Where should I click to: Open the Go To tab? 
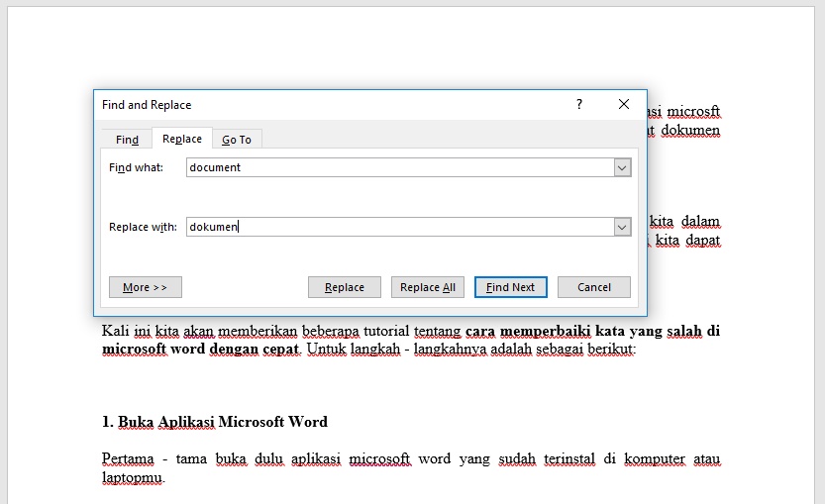[237, 140]
